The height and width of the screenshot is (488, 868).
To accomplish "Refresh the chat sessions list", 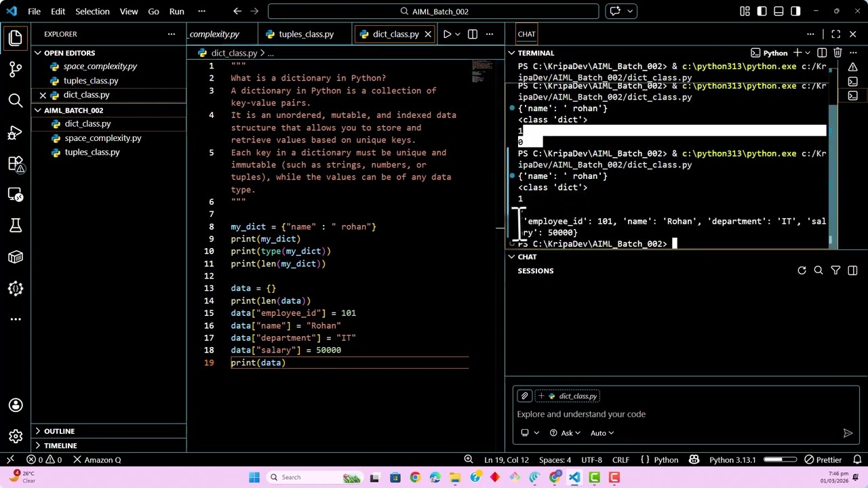I will pos(802,271).
